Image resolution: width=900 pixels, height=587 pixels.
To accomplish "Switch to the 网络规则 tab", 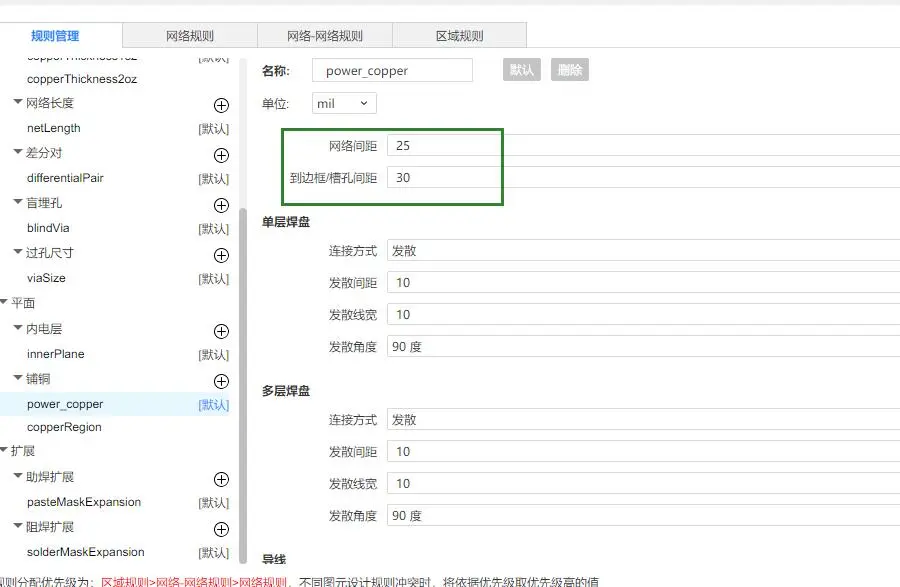I will [190, 36].
